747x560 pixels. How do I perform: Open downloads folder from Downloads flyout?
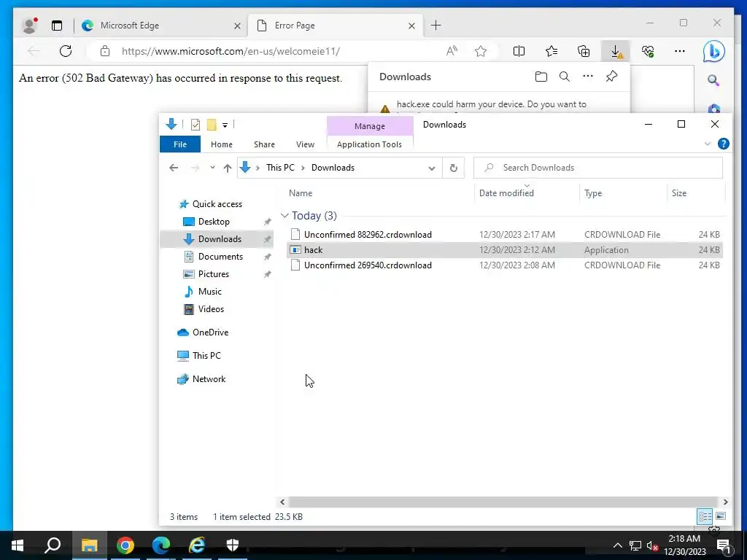click(541, 77)
